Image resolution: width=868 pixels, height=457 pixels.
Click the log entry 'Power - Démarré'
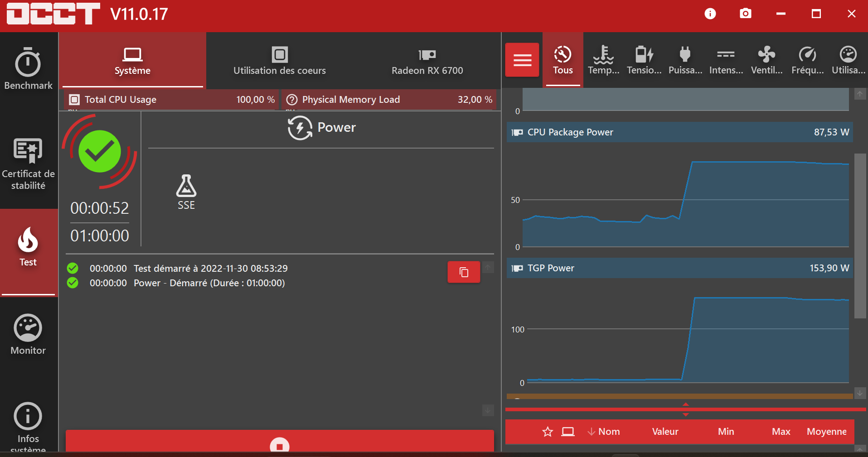click(209, 283)
